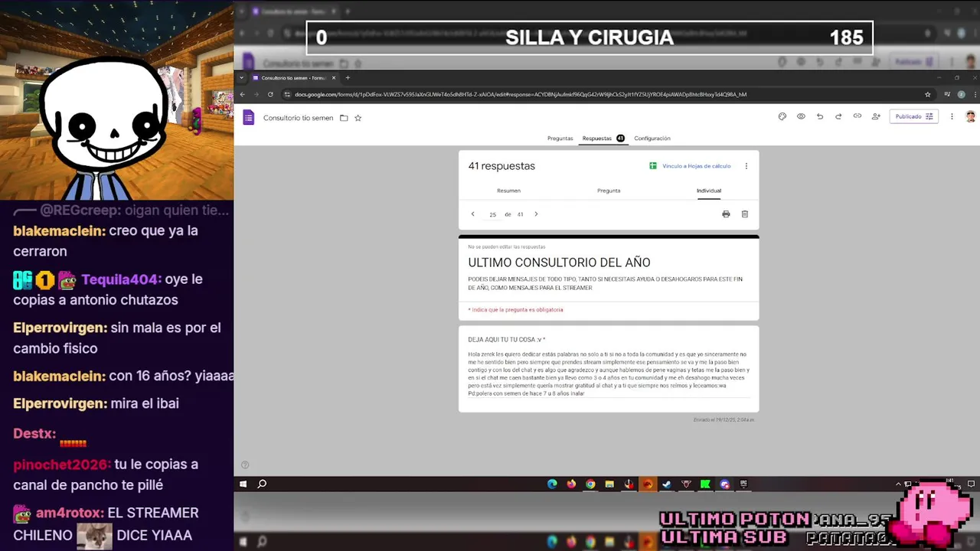The height and width of the screenshot is (551, 980).
Task: Click the Destx username in chat
Action: tap(34, 433)
